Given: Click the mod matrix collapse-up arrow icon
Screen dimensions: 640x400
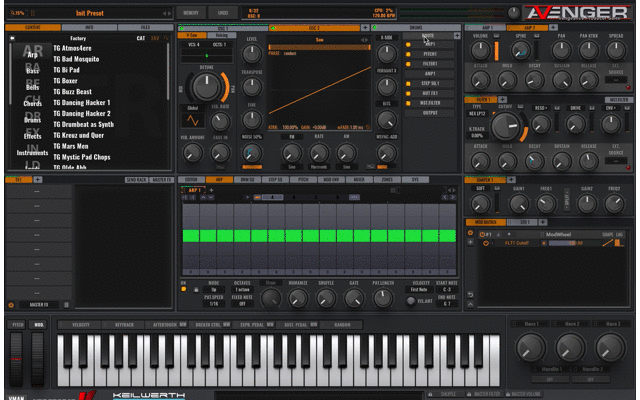Looking at the screenshot, I should (x=470, y=304).
